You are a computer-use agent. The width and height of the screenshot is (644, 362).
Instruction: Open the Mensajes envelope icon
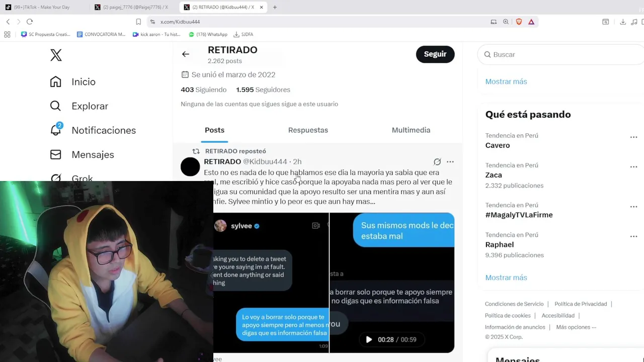56,154
